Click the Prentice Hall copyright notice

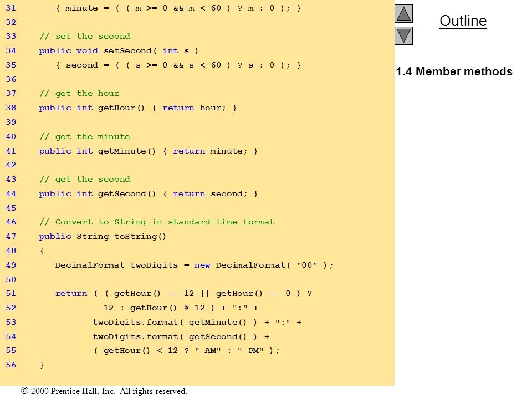pyautogui.click(x=104, y=391)
